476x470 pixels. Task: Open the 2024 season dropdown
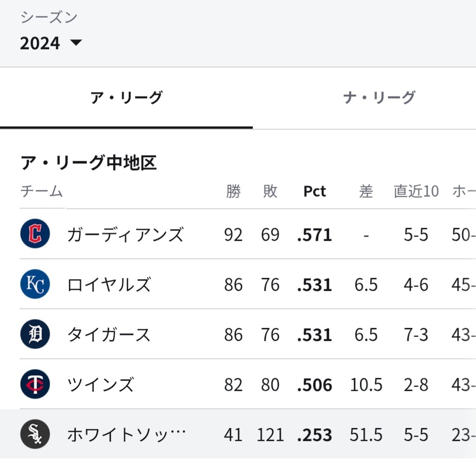click(x=51, y=43)
